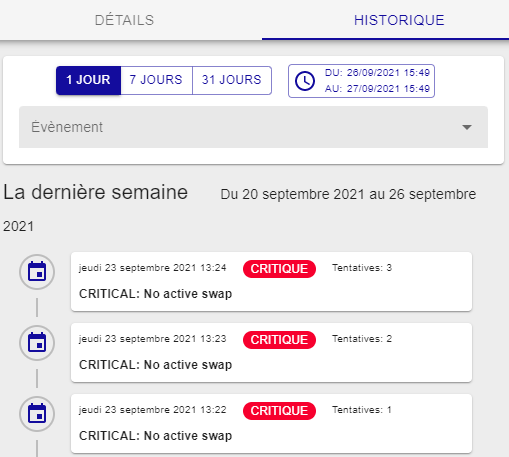Switch to the DÉTAILS tab
509x457 pixels.
click(x=124, y=20)
